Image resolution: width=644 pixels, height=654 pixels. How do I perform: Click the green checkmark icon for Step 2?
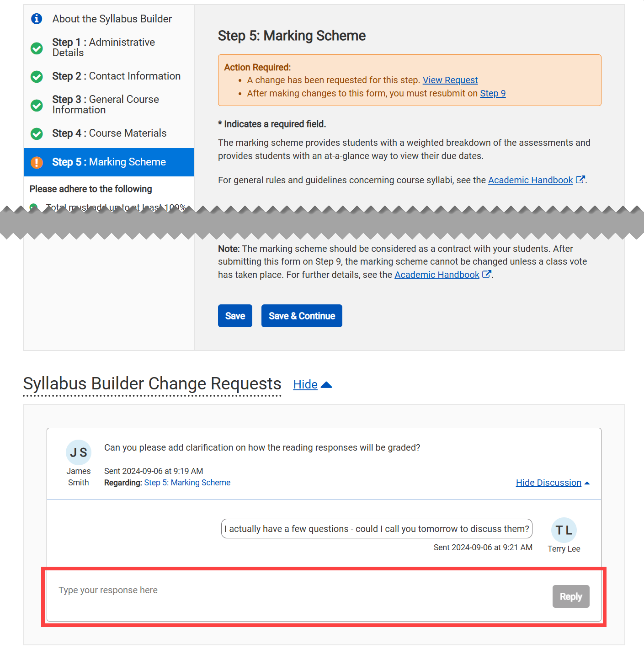tap(37, 76)
